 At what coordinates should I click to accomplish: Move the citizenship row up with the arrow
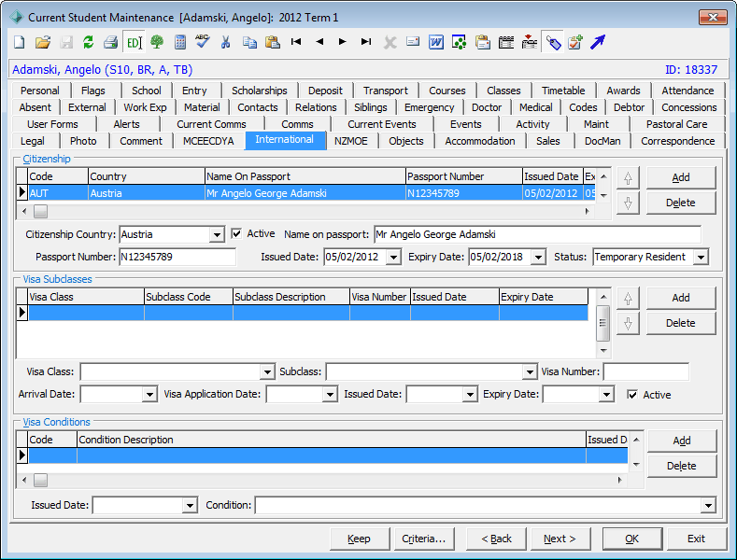[628, 178]
